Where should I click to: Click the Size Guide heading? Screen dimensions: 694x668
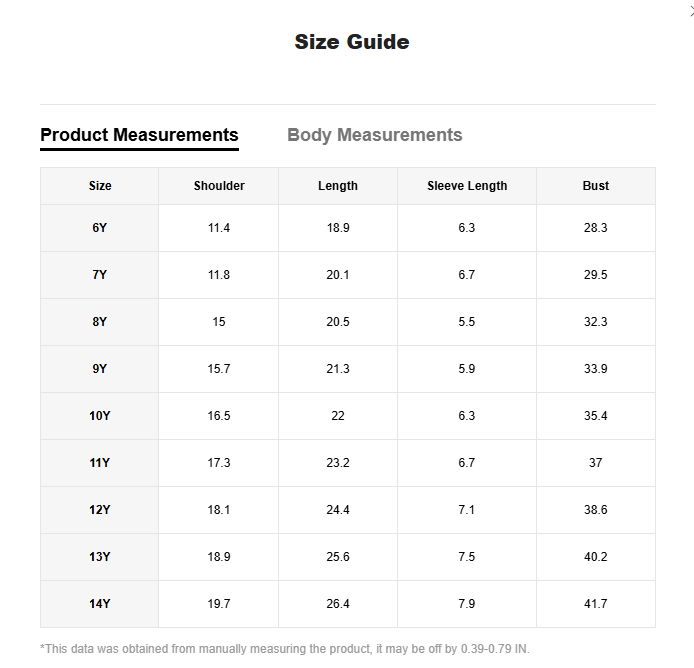click(x=352, y=42)
